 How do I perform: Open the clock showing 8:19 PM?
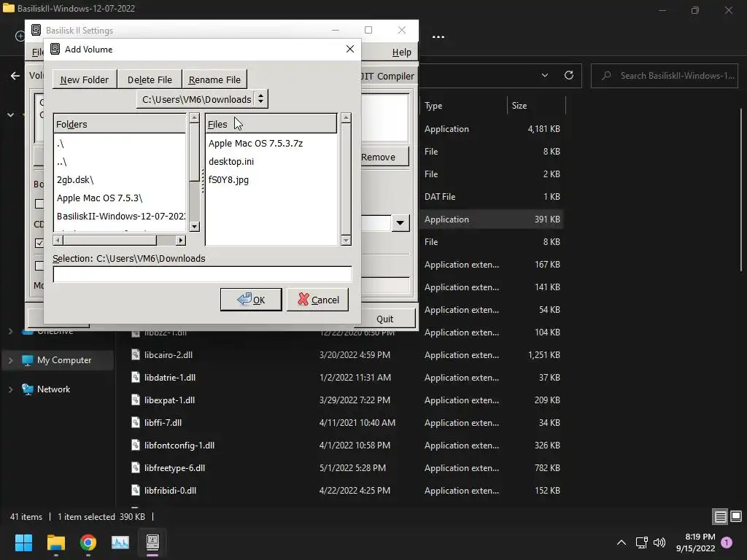click(695, 542)
